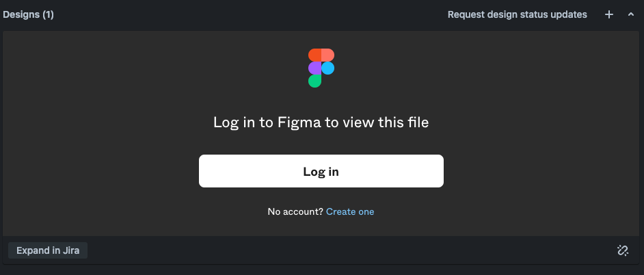Collapse the Designs section with the chevron

tap(631, 15)
